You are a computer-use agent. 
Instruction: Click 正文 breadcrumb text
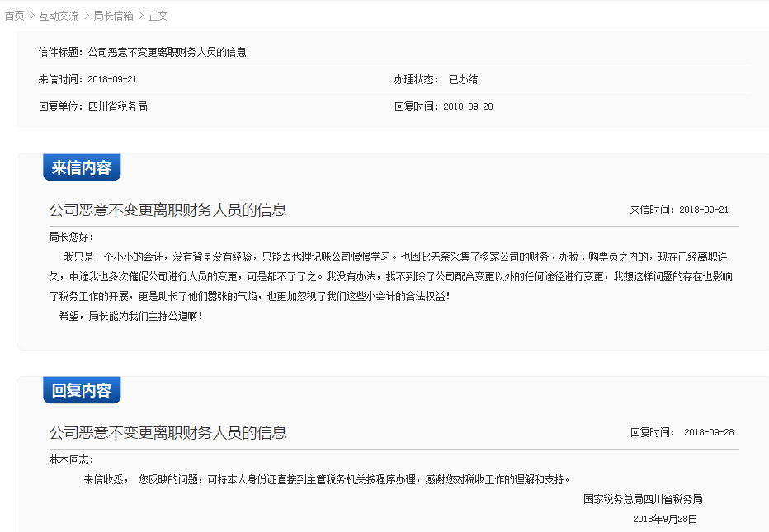coord(158,16)
